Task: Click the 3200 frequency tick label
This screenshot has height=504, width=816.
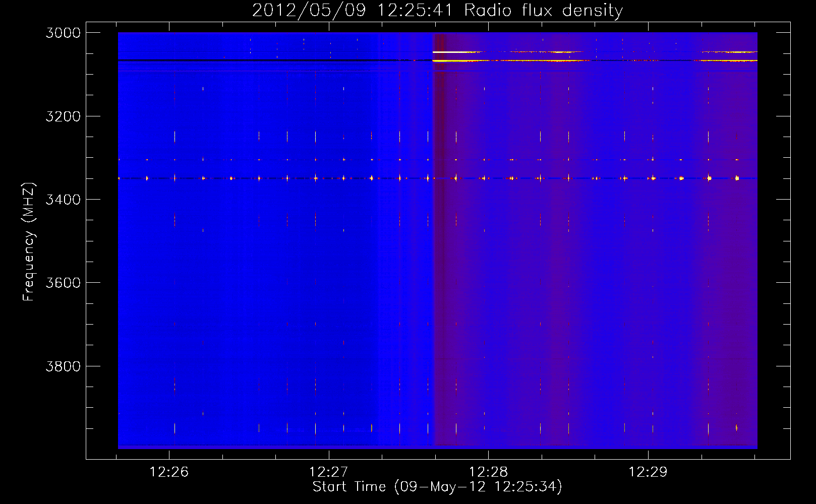Action: [x=63, y=116]
